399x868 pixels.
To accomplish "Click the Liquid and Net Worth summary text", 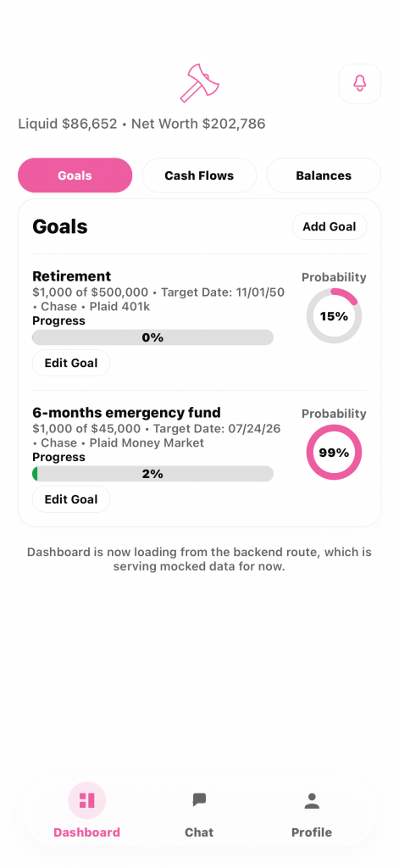I will click(x=141, y=124).
